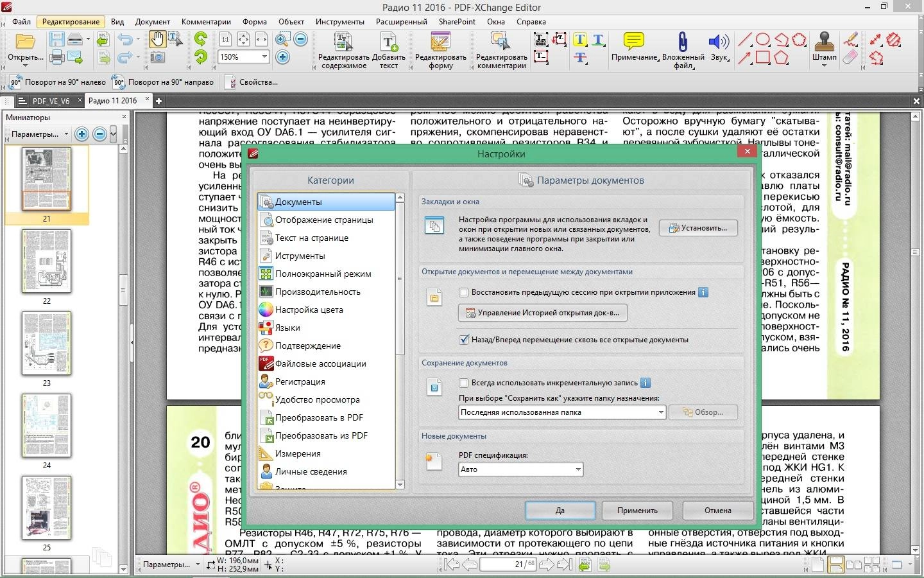This screenshot has width=924, height=578.
Task: Click the Snapshot camera tool
Action: click(x=157, y=57)
